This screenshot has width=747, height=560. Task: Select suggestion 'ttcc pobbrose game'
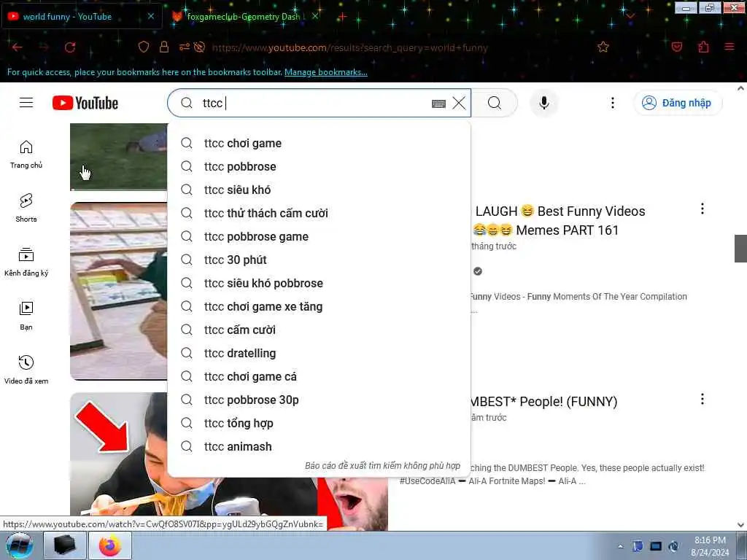(319, 237)
